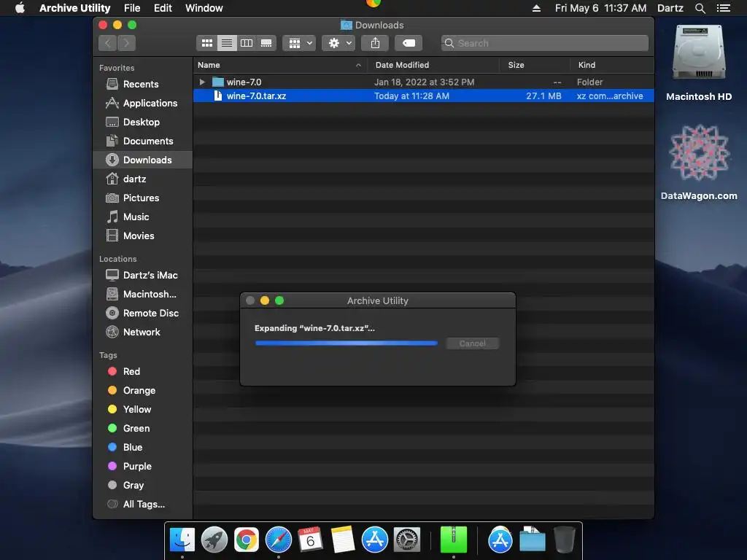Open Recents in sidebar

141,85
